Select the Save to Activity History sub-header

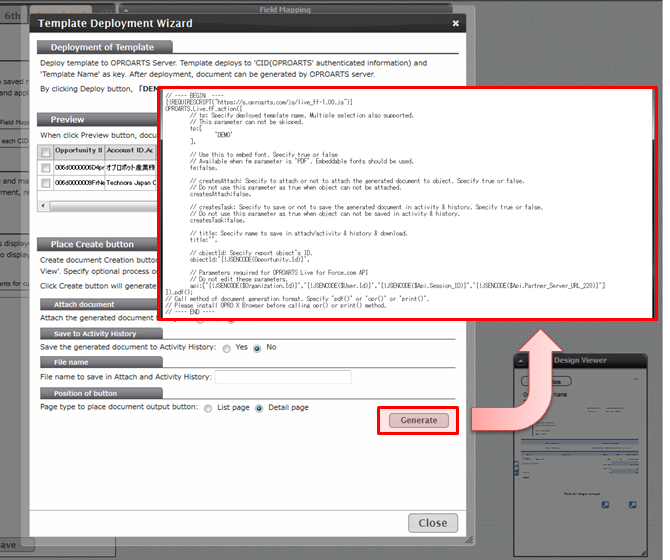[x=101, y=334]
